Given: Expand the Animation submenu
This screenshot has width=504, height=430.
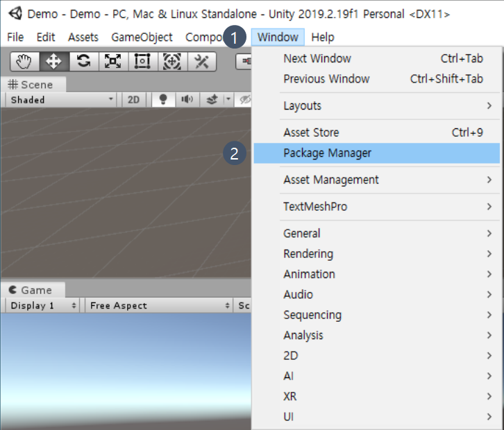Looking at the screenshot, I should tap(377, 274).
